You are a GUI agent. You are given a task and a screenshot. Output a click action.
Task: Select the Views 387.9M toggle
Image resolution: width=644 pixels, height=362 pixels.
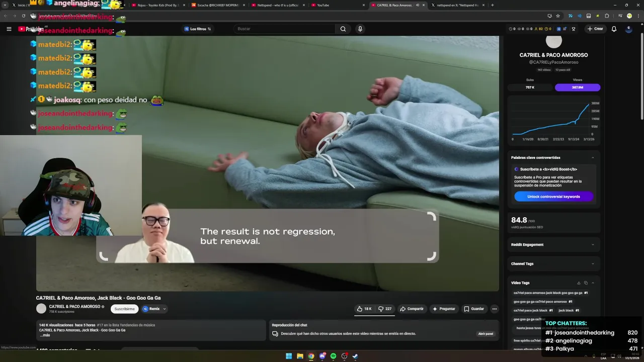point(578,87)
